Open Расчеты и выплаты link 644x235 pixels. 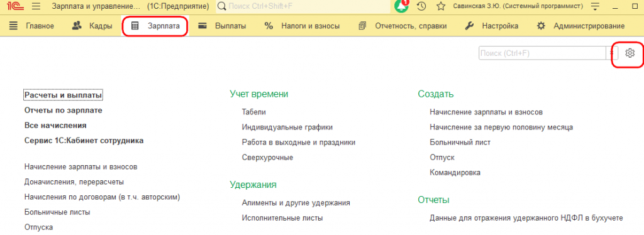click(64, 95)
